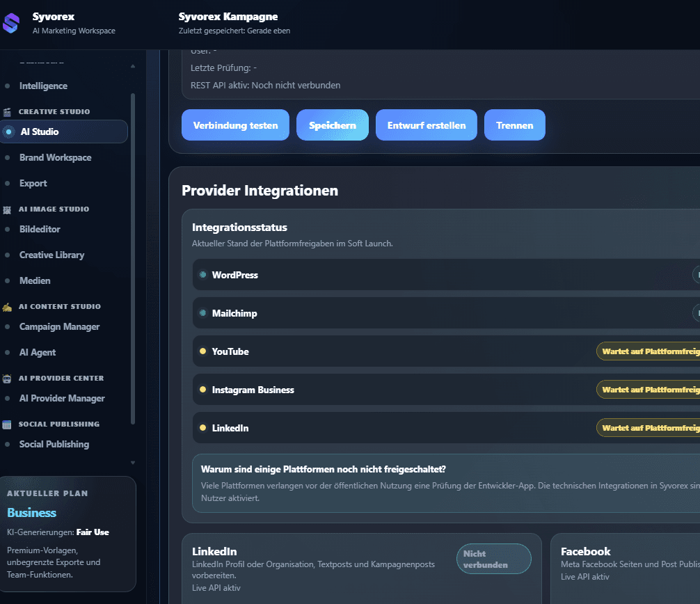Click 'Zuletzt gespeichert: Gerade eben' text
Viewport: 700px width, 604px height.
234,31
